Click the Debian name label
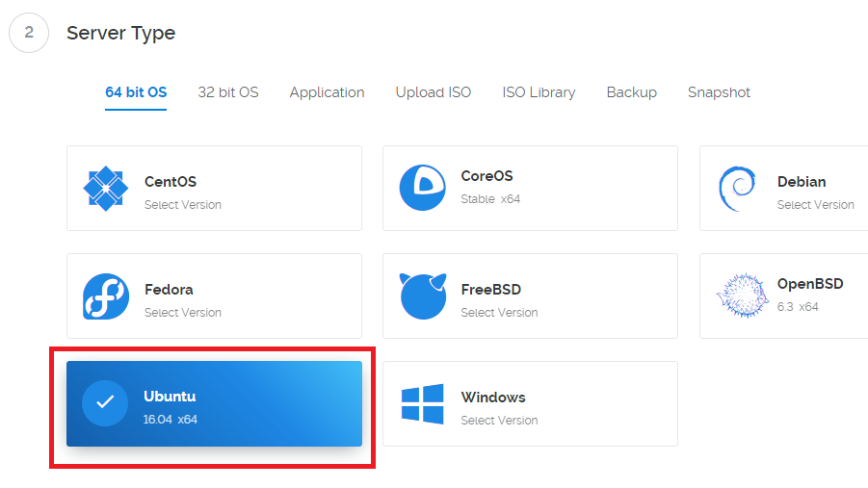The height and width of the screenshot is (488, 868). coord(802,182)
